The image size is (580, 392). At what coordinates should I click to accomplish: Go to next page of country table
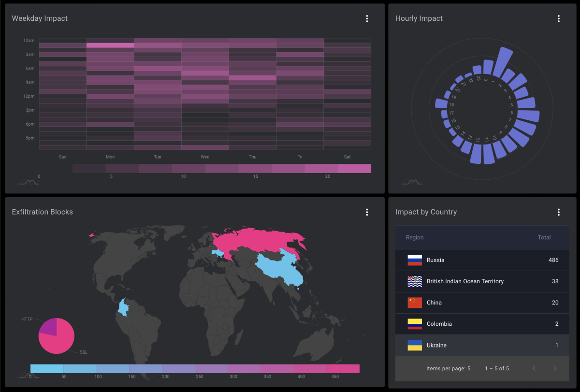click(555, 368)
